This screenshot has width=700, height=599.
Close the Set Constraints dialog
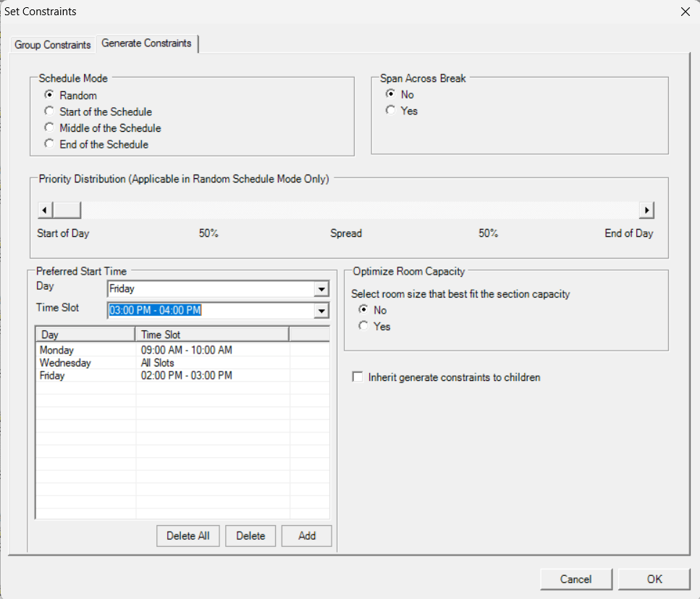(686, 12)
